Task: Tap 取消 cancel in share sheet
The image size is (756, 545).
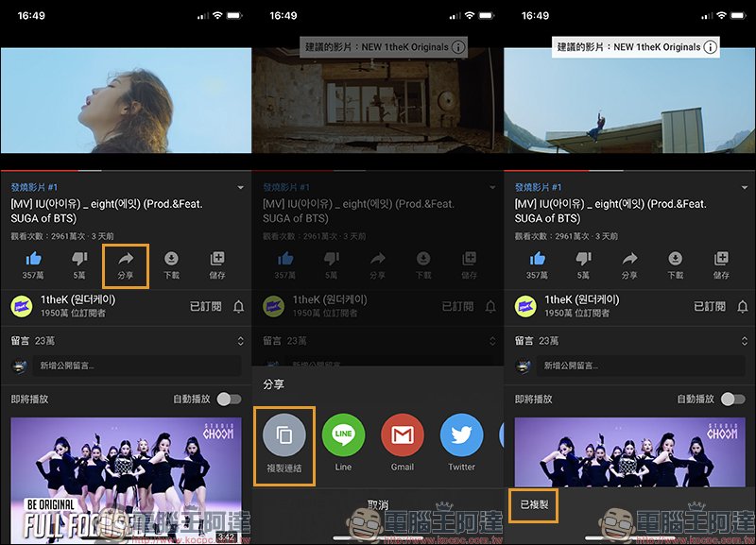Action: pyautogui.click(x=378, y=504)
